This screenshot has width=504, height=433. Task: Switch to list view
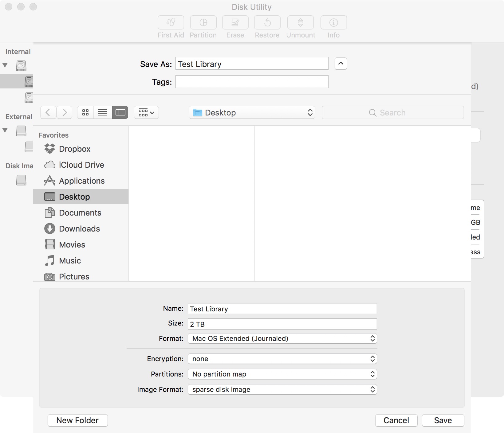103,112
